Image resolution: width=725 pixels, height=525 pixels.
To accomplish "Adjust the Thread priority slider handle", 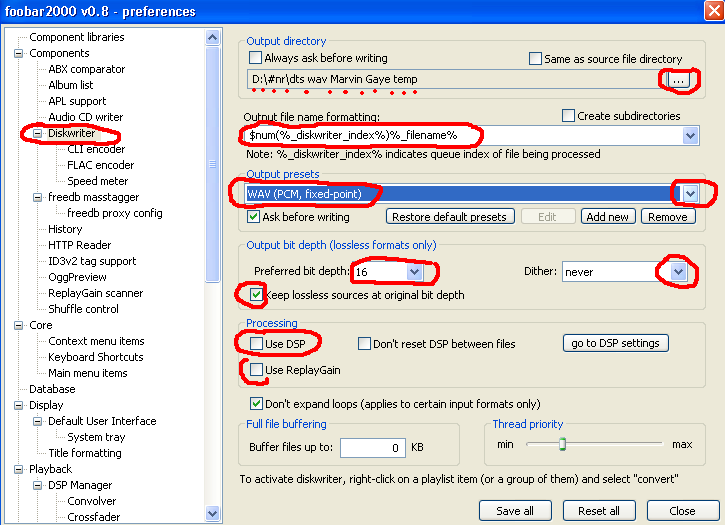I will [x=562, y=444].
